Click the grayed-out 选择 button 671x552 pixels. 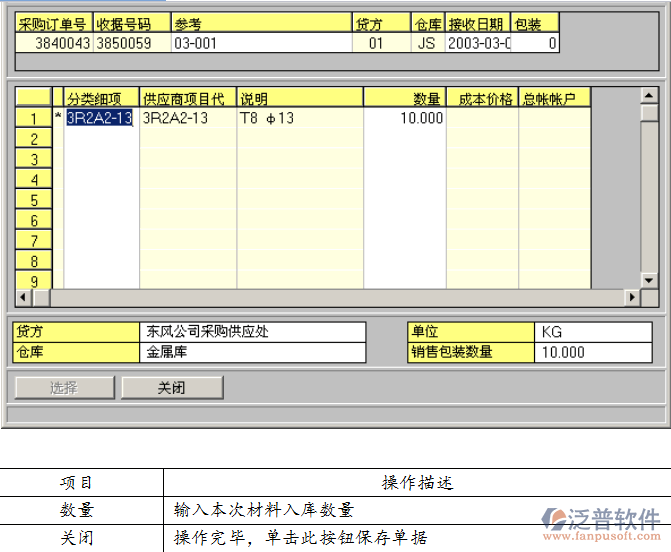pos(64,388)
